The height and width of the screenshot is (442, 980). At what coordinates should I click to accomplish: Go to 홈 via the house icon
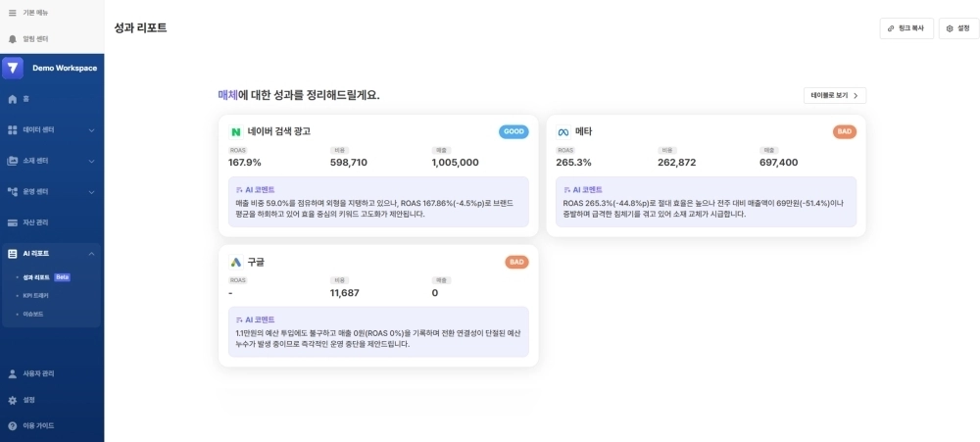tap(12, 99)
